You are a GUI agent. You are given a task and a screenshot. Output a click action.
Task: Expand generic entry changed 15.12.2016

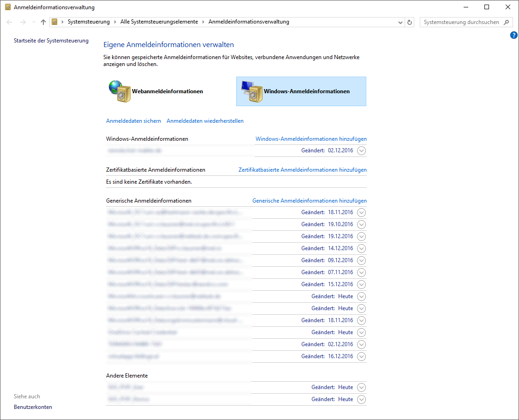[361, 284]
